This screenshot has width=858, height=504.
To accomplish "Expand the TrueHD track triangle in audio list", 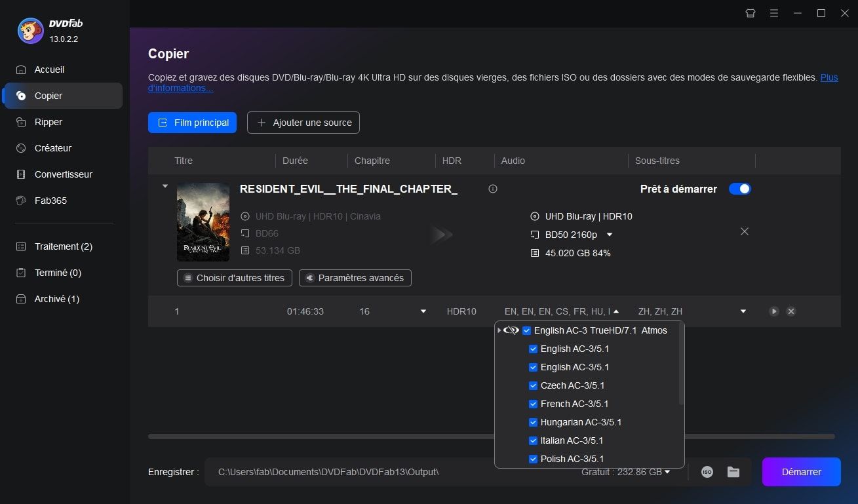I will pos(499,330).
